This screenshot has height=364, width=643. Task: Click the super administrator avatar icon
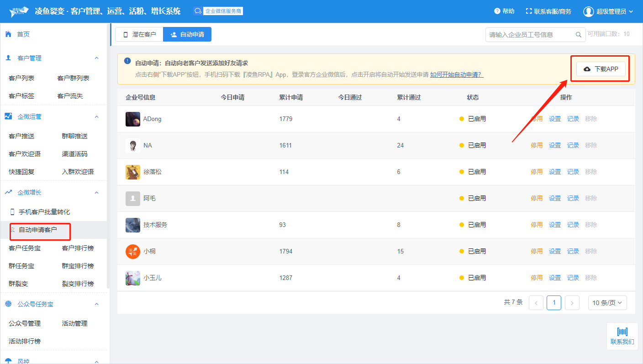tap(588, 11)
